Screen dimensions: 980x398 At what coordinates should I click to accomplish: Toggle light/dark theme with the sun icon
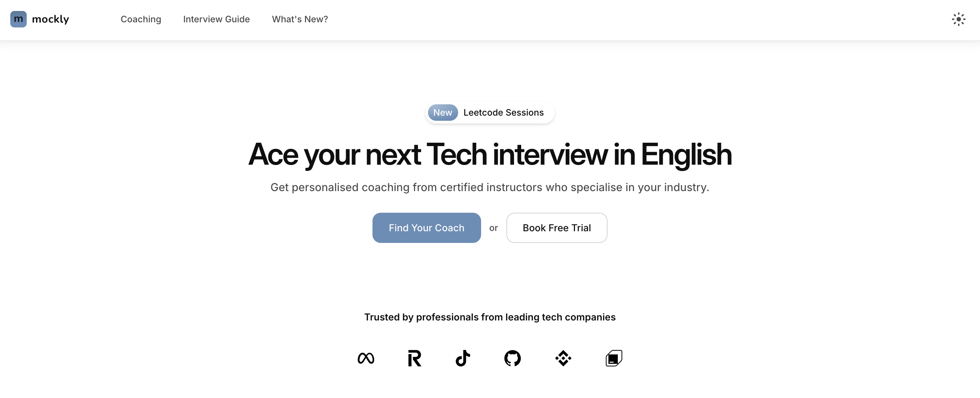click(959, 19)
